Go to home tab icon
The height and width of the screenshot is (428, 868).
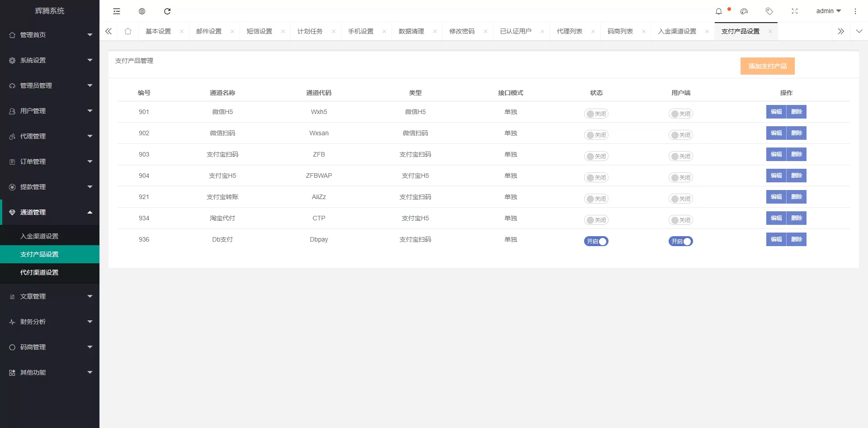128,31
